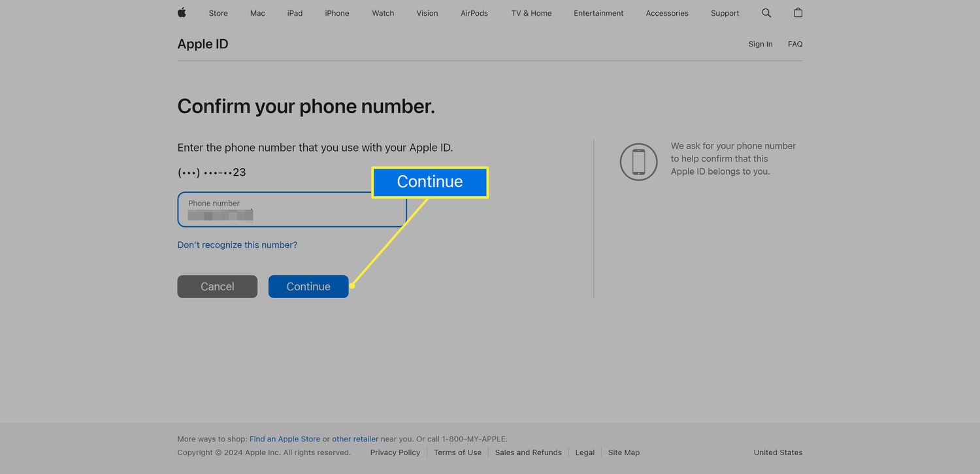Choose Watch from the top navigation
Screen dimensions: 980x474
point(383,13)
